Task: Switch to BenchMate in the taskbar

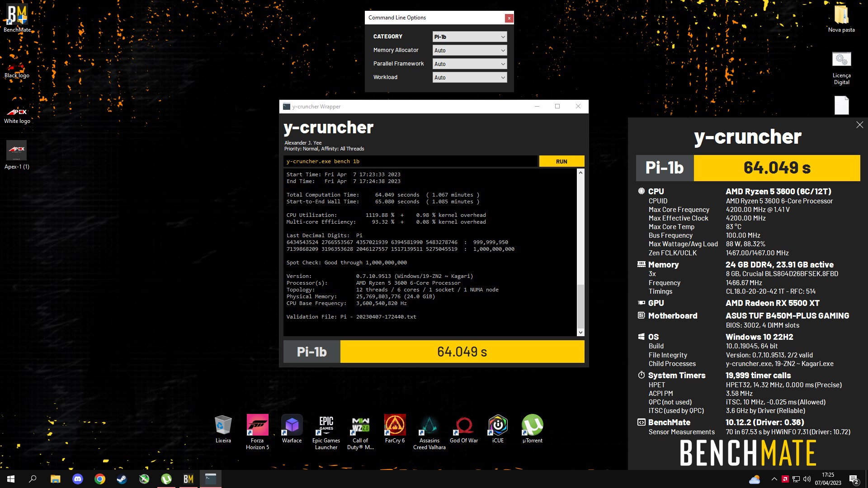Action: (188, 479)
